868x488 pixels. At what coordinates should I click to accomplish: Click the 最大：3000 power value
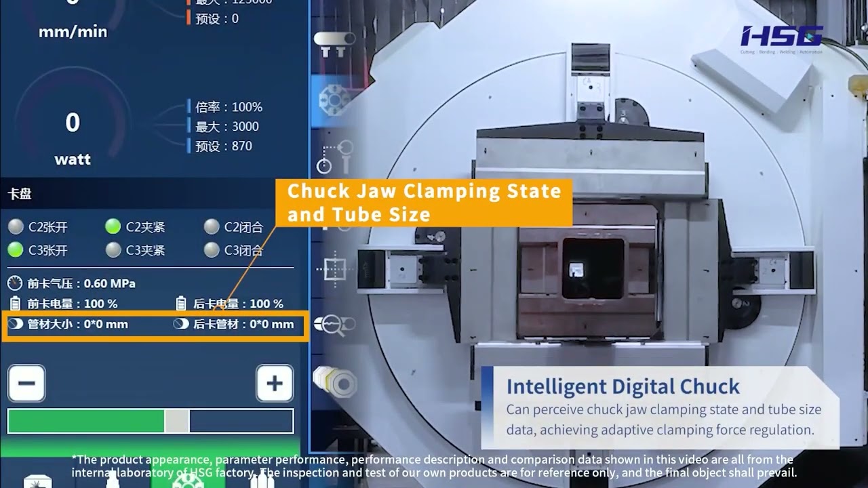click(x=227, y=126)
